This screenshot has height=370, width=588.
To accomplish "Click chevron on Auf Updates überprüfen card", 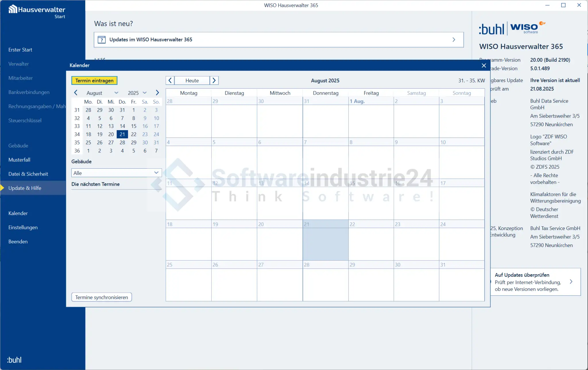I will 571,282.
